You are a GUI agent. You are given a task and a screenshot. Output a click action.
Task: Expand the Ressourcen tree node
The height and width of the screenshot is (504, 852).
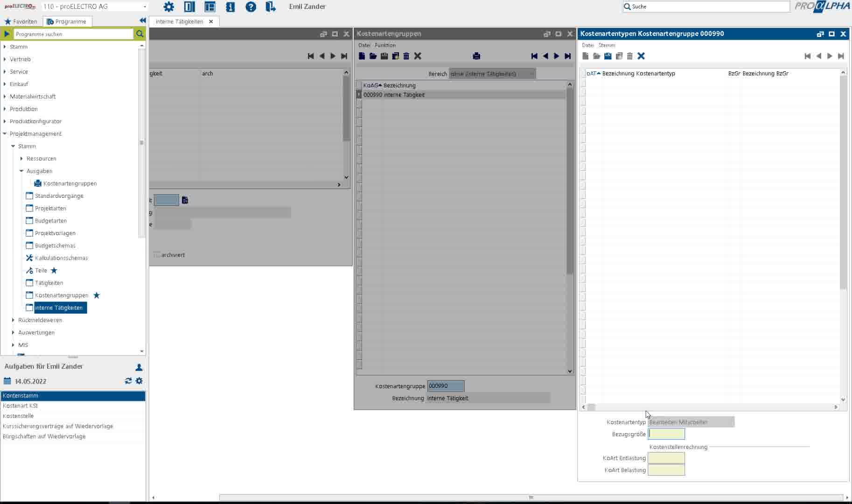pyautogui.click(x=21, y=159)
